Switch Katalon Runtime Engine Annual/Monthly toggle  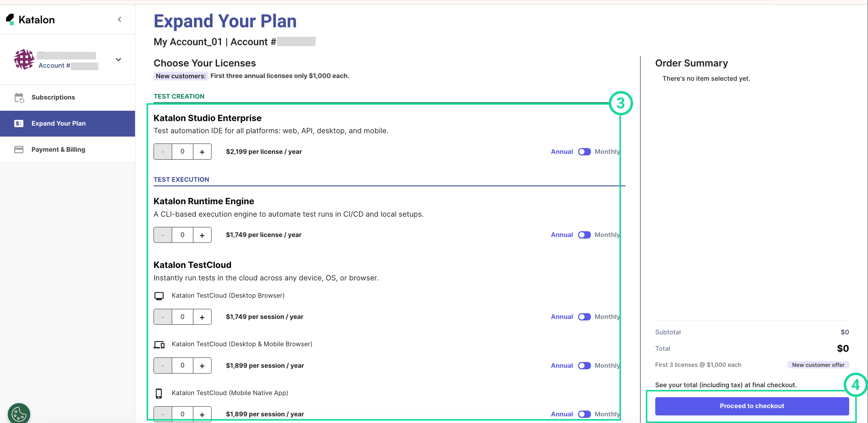coord(584,235)
